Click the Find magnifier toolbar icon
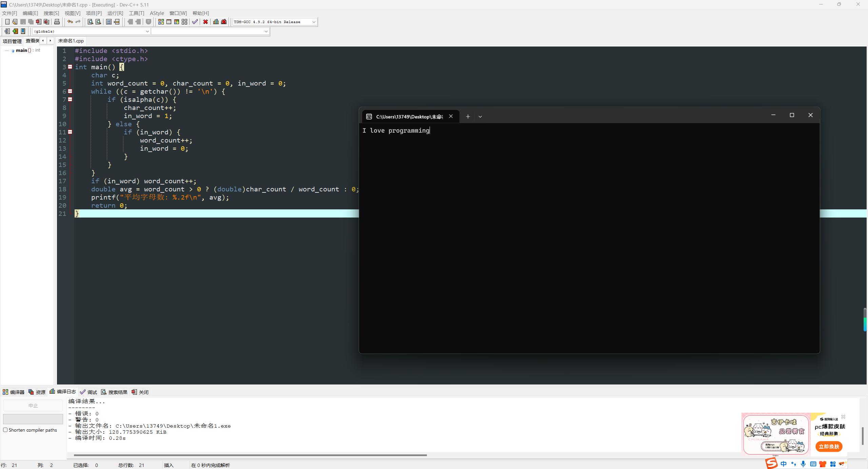Screen dimensions: 868x469 (90, 22)
